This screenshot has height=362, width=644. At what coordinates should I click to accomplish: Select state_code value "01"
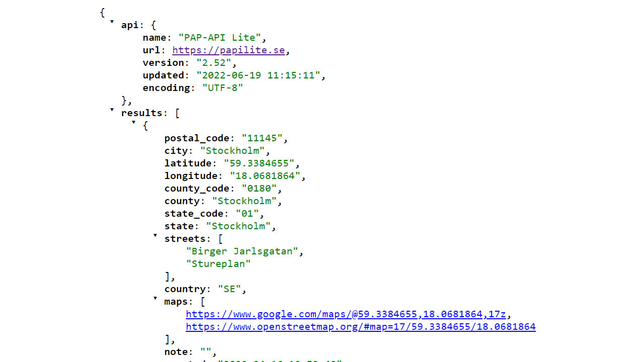pyautogui.click(x=247, y=214)
